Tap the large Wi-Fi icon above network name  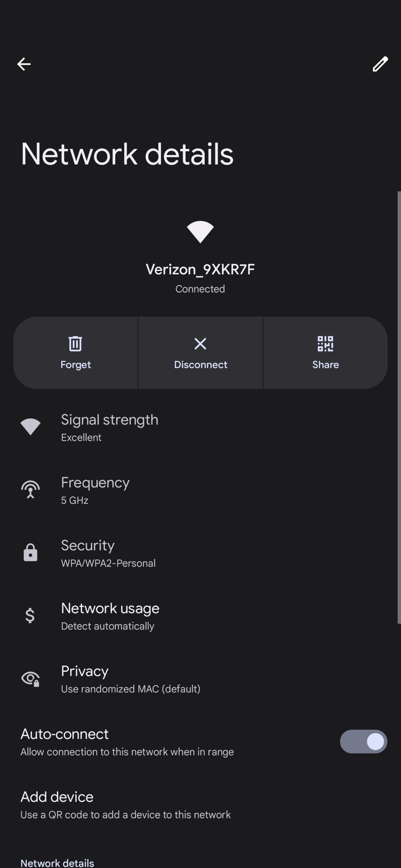(x=200, y=232)
